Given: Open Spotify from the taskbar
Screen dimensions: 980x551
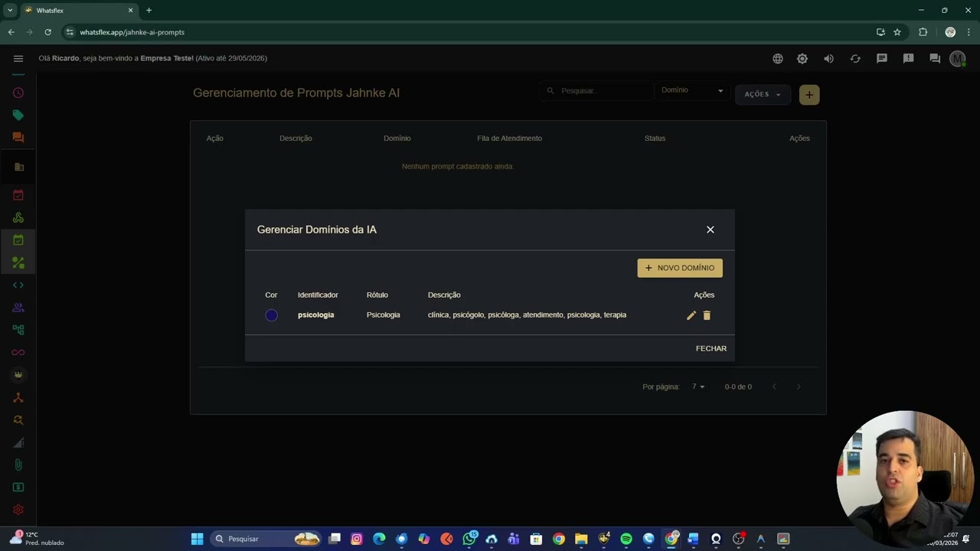Looking at the screenshot, I should tap(626, 539).
